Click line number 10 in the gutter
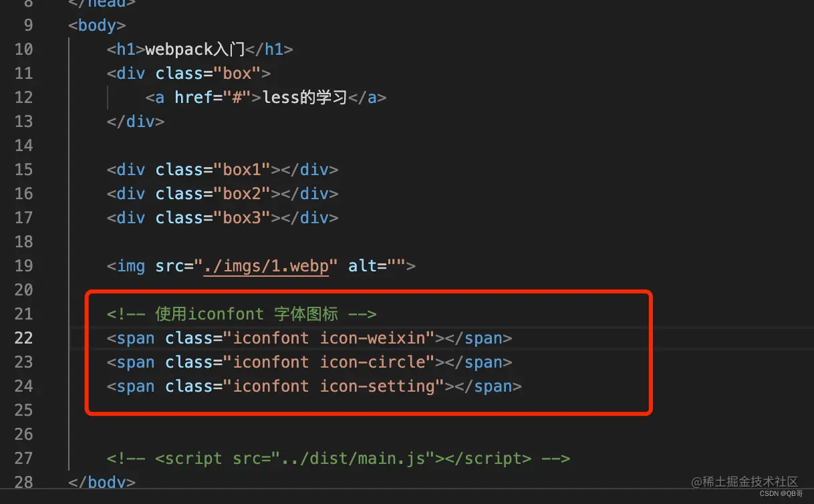Screen dimensions: 814x504 (x=23, y=49)
